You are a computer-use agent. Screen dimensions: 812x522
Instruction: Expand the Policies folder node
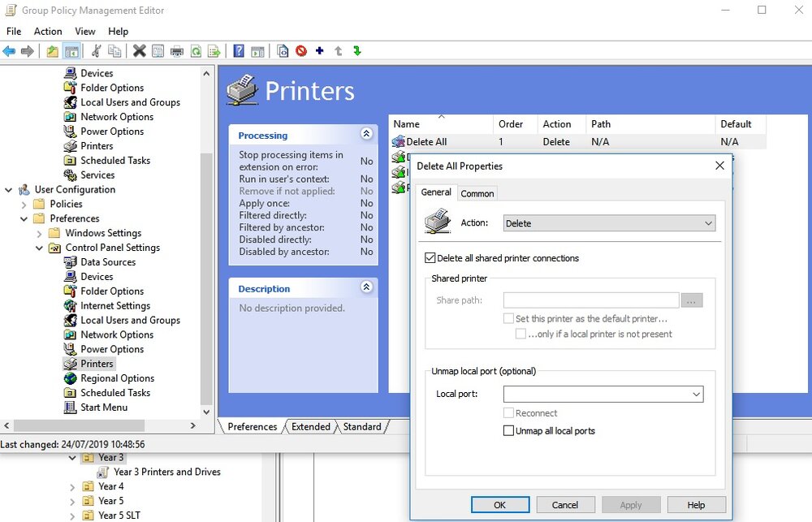pyautogui.click(x=24, y=204)
